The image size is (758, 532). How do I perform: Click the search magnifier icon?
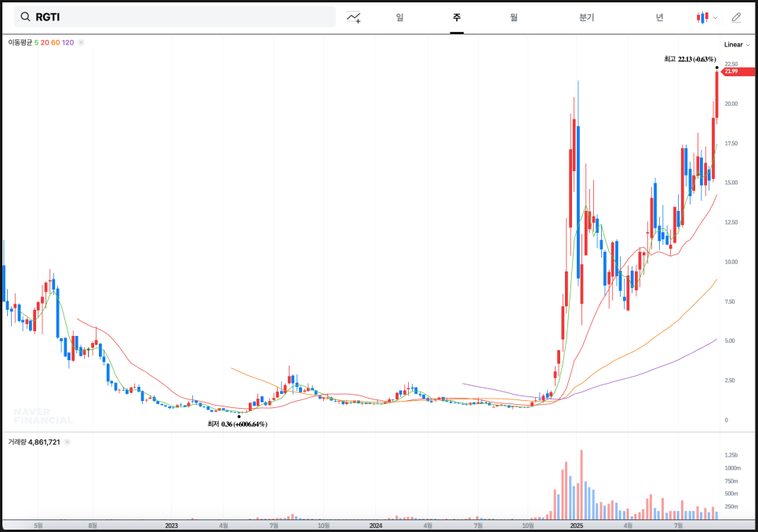coord(25,16)
